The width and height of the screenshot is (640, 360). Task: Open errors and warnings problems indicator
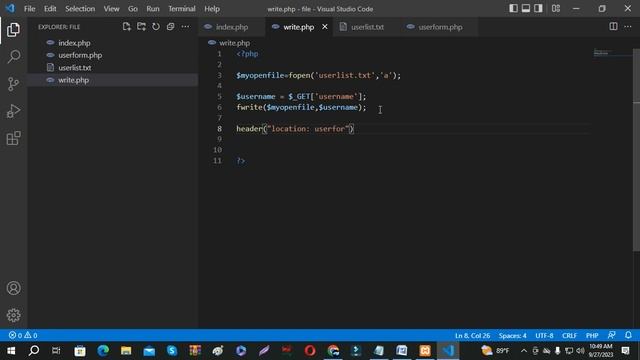pyautogui.click(x=23, y=336)
